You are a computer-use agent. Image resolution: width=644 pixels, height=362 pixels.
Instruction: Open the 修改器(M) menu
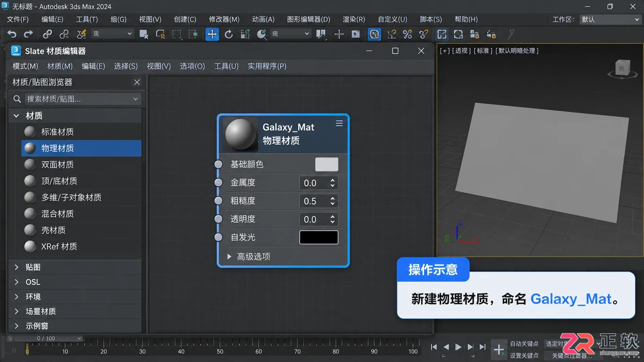coord(224,19)
